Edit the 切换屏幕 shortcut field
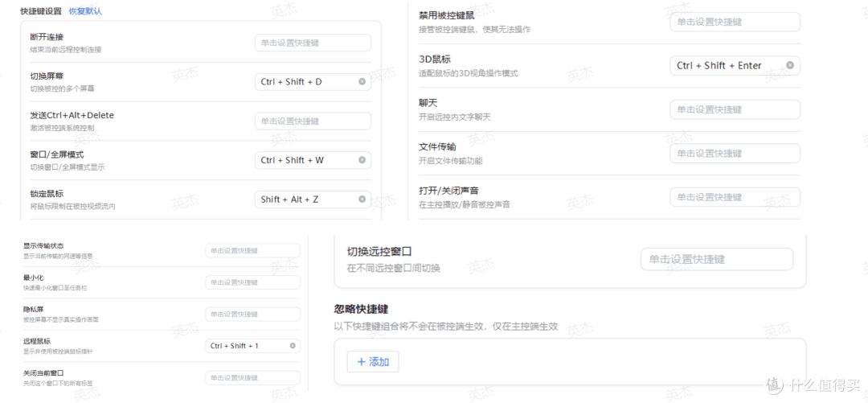The width and height of the screenshot is (868, 403). (313, 82)
